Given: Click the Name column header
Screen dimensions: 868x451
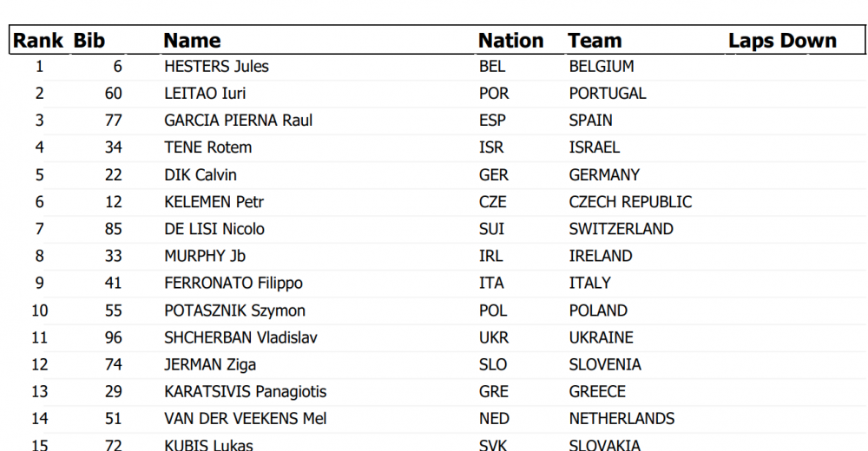Looking at the screenshot, I should (x=192, y=41).
